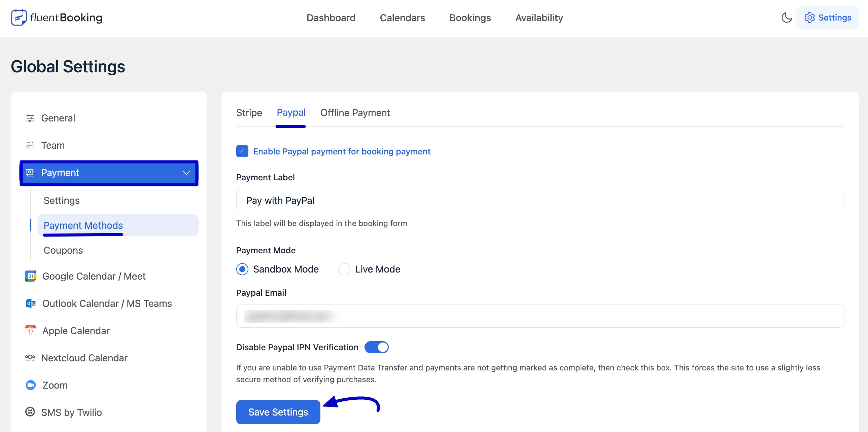Click the Nextcloud Calendar icon
This screenshot has height=432, width=868.
click(x=30, y=357)
